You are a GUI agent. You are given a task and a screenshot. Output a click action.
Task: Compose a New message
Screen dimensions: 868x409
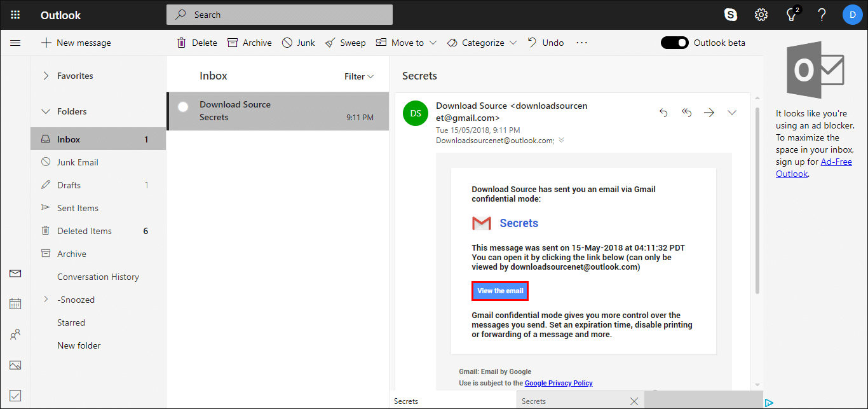[x=76, y=43]
